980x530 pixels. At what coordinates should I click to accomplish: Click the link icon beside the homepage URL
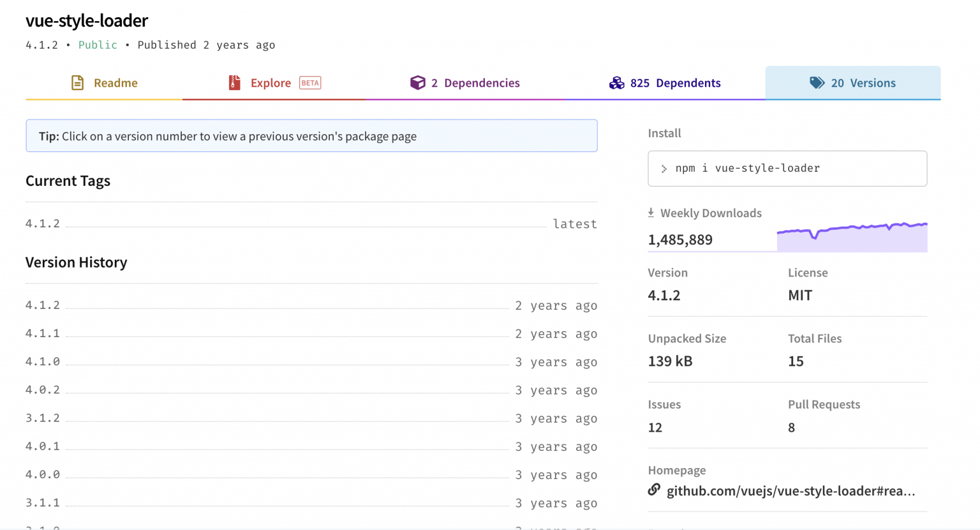(655, 490)
